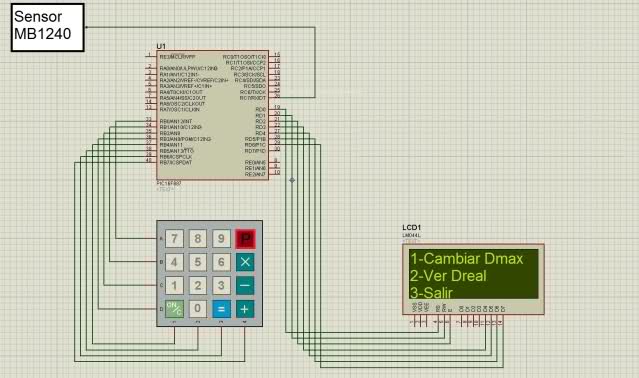The image size is (639, 378).
Task: Select the Sensor MB1240 block
Action: point(48,27)
